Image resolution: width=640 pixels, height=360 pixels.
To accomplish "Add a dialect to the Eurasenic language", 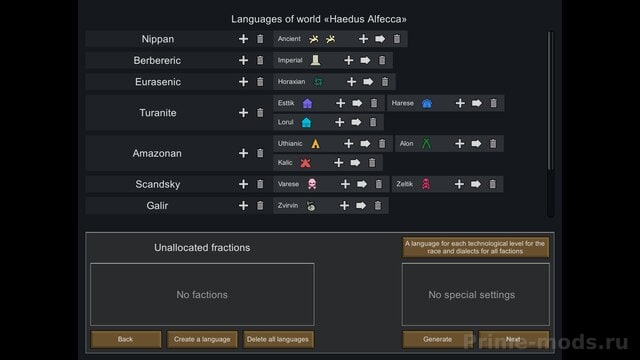I will point(243,82).
